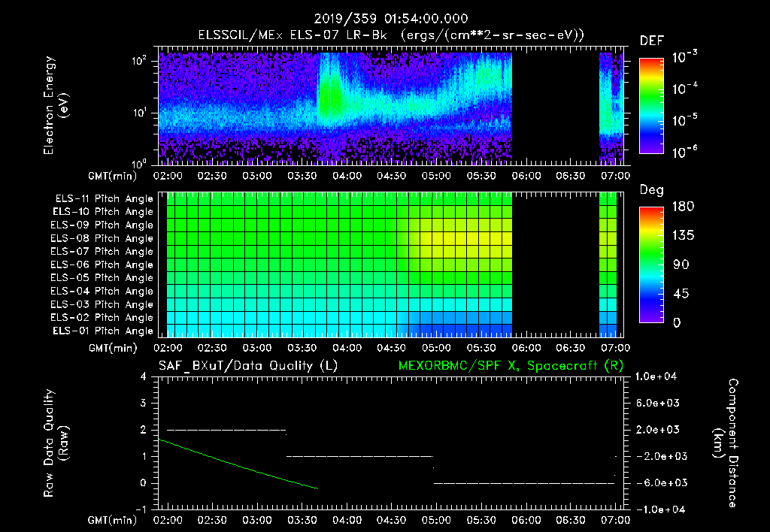Click the GMT(min) label under the spectrogram
The width and height of the screenshot is (770, 532).
113,176
